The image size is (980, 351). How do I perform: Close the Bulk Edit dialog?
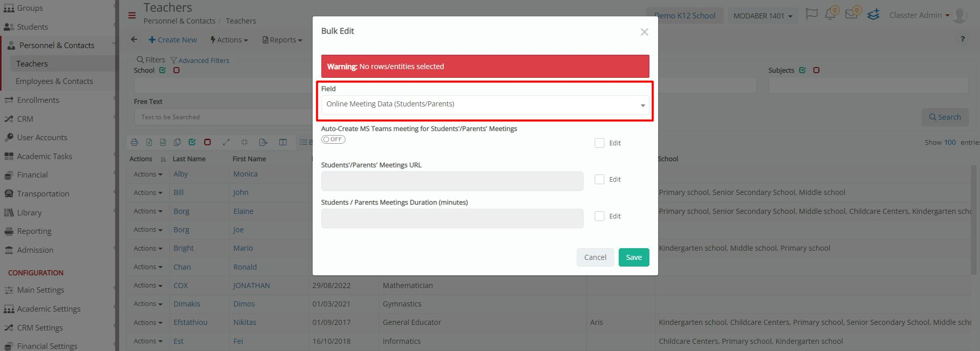644,32
